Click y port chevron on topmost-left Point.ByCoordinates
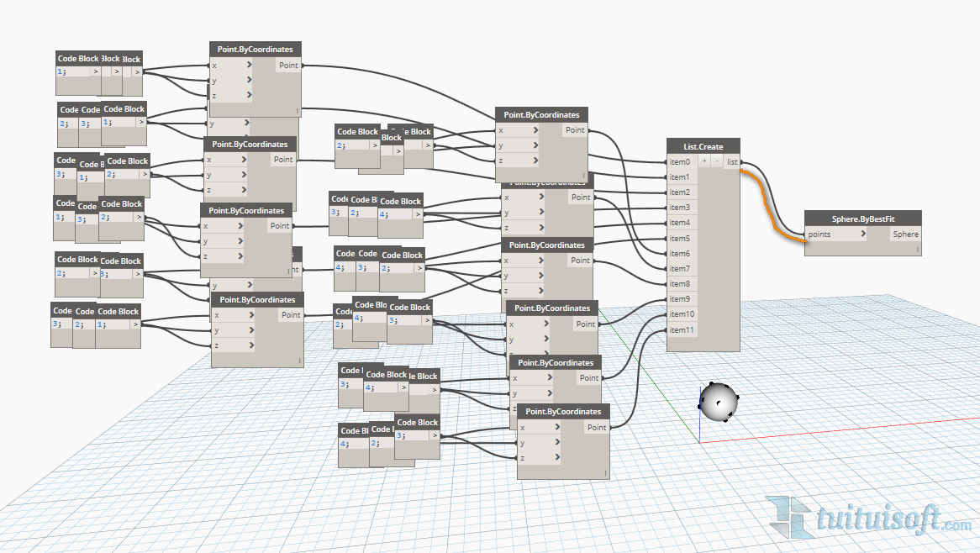Image resolution: width=980 pixels, height=553 pixels. click(249, 81)
